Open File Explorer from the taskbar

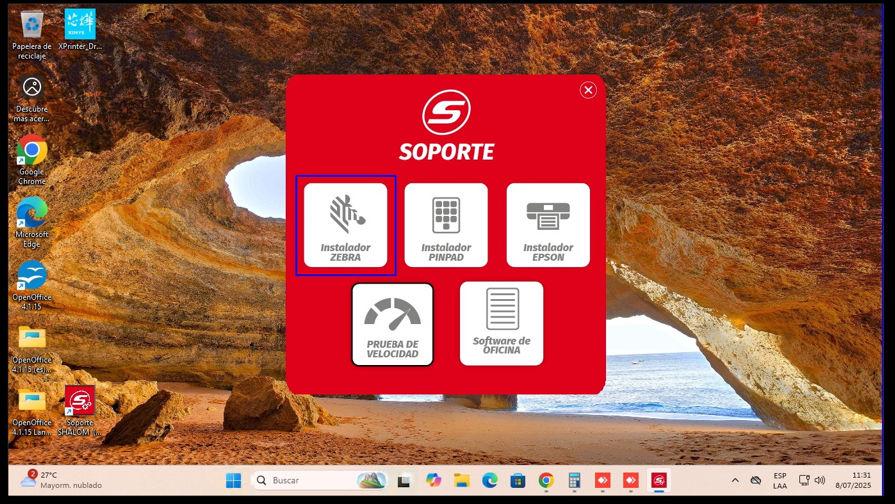tap(461, 481)
